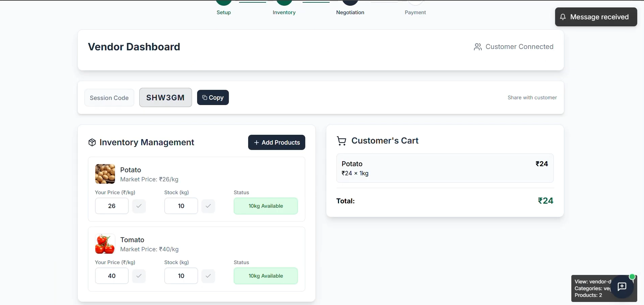644x305 pixels.
Task: Click the customer connected people icon
Action: (478, 47)
